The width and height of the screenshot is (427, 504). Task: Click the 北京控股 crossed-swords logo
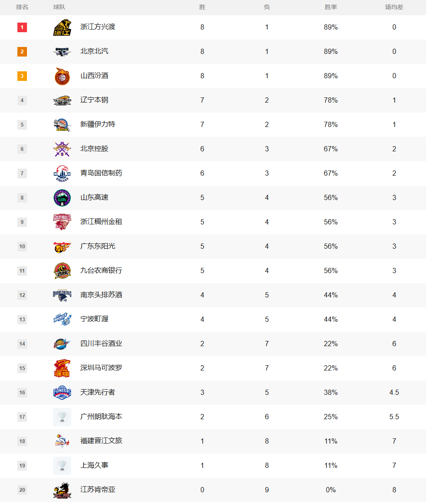coord(62,149)
